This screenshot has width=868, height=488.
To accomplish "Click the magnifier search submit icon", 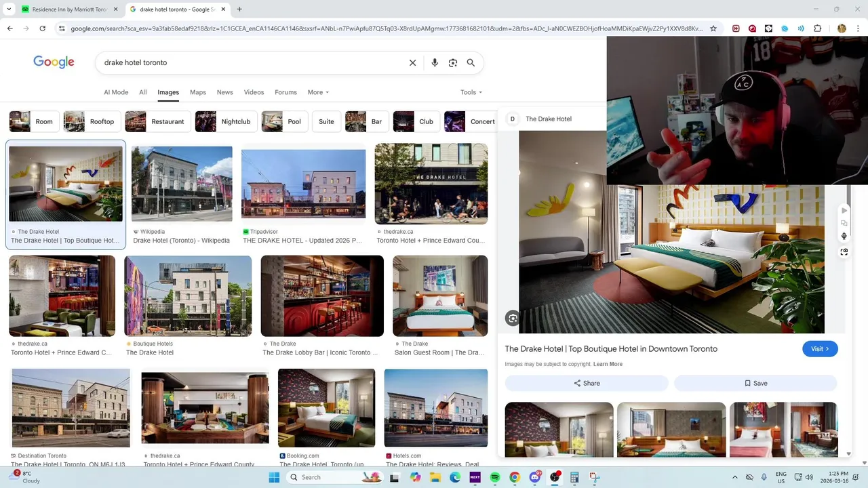I will pyautogui.click(x=471, y=62).
